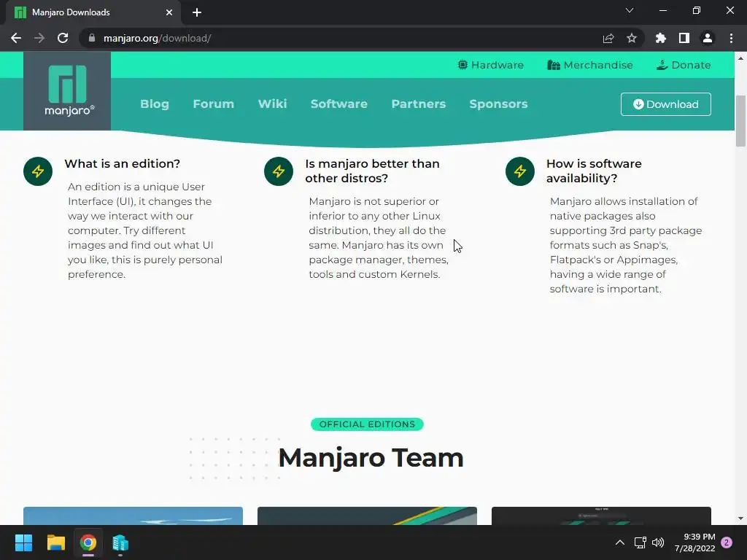Screen dimensions: 747x560
Task: Open the third dark edition thumbnail at the bottom
Action: click(x=601, y=516)
